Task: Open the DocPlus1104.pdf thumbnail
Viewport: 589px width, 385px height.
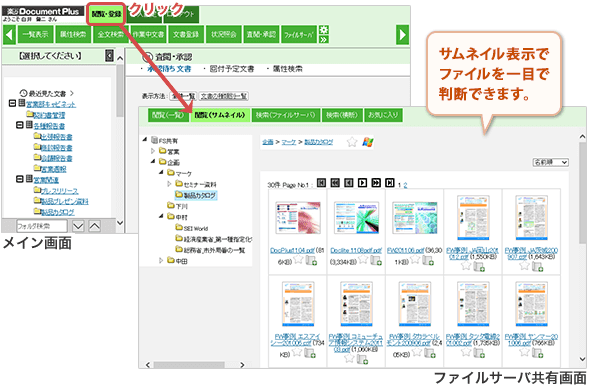Action: pyautogui.click(x=298, y=218)
